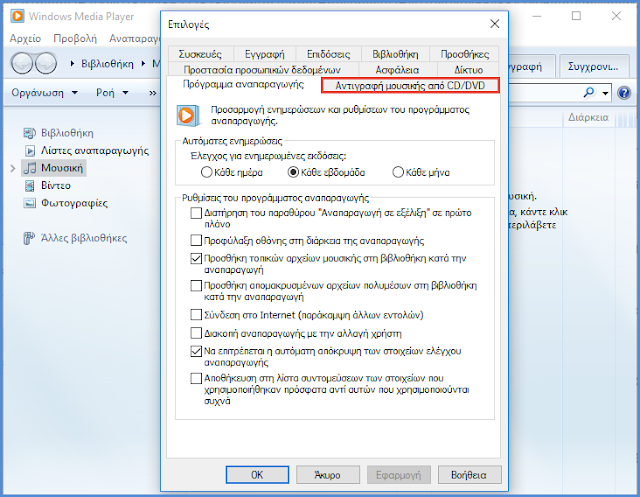
Task: Select Λίστες αναπαραγωγής in navigation pane
Action: 95,151
